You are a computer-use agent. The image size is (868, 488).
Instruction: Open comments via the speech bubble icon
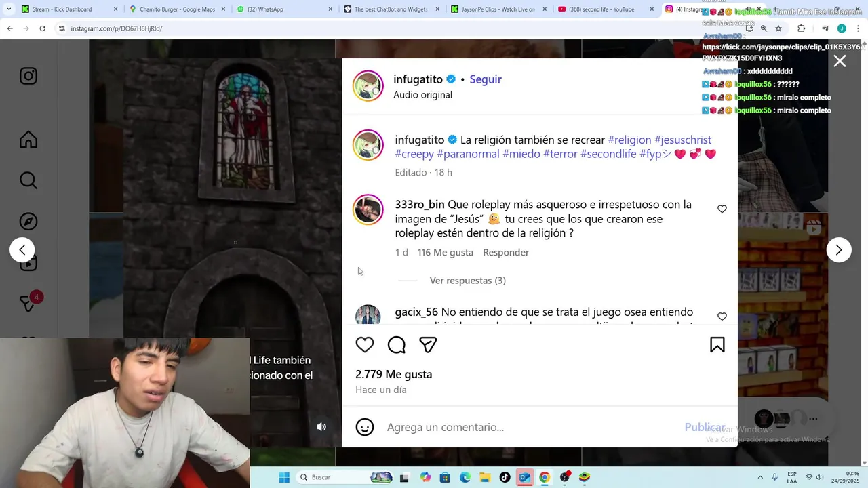[397, 345]
